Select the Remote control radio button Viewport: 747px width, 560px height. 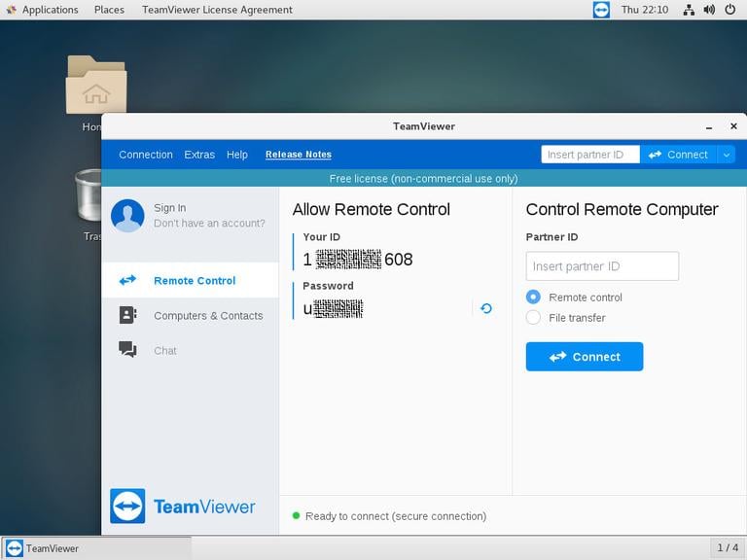[x=533, y=297]
